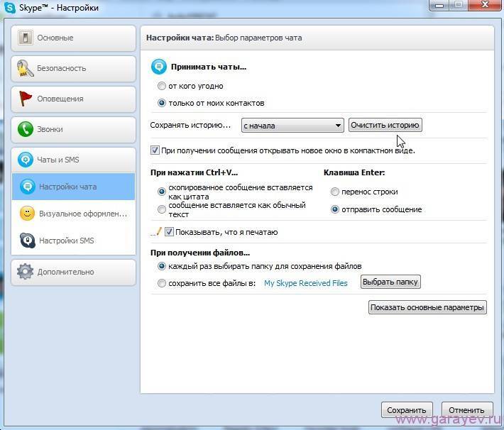Select choose folder each time for files
Viewport: 504px width, 430px height.
(161, 266)
